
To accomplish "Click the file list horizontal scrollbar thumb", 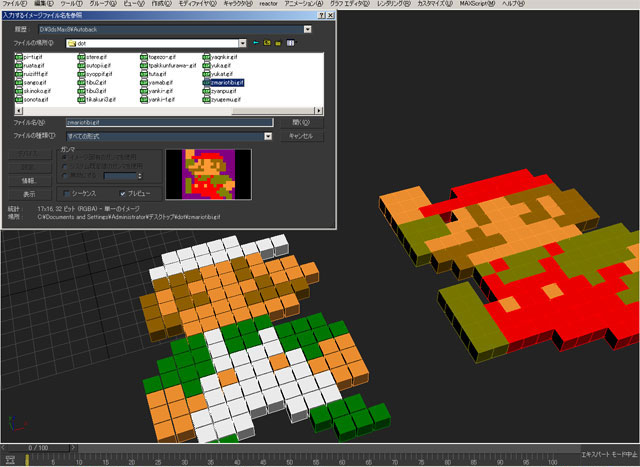I will pyautogui.click(x=272, y=111).
